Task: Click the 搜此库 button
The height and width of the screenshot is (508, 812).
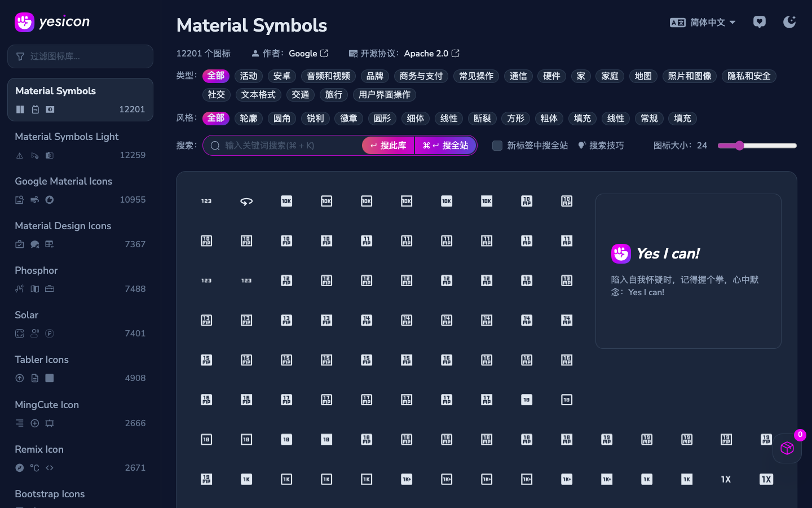Action: pos(388,145)
